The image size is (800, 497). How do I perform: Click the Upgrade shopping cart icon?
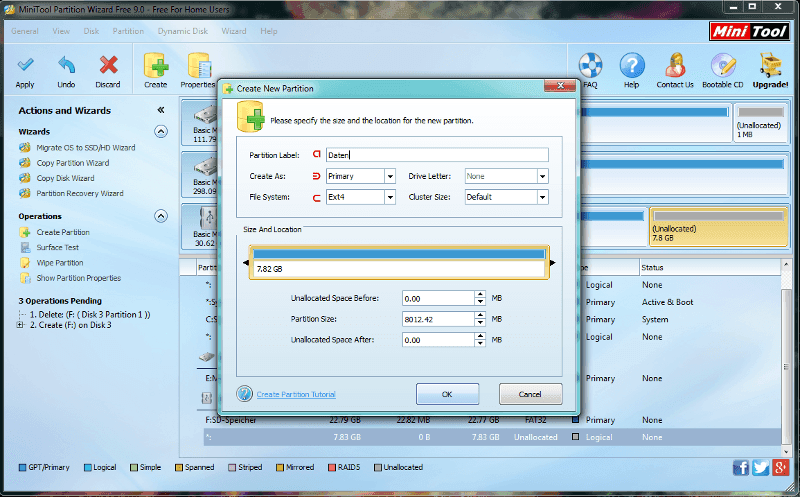tap(770, 65)
